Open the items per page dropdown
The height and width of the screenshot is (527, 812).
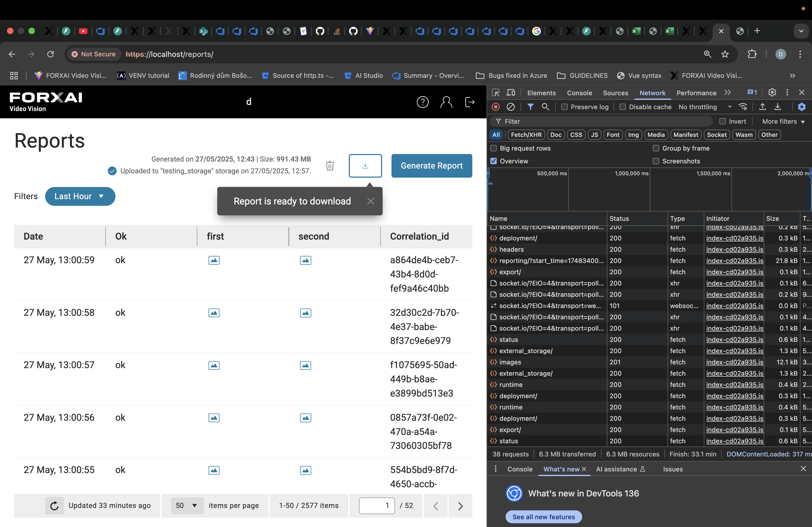pyautogui.click(x=187, y=506)
